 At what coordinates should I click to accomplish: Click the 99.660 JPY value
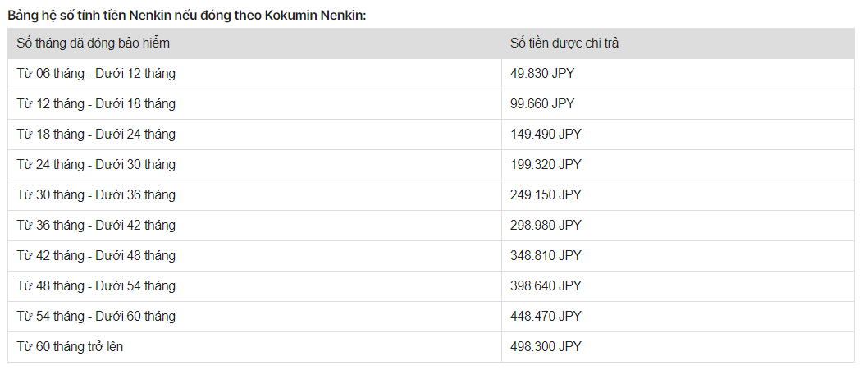pos(542,104)
